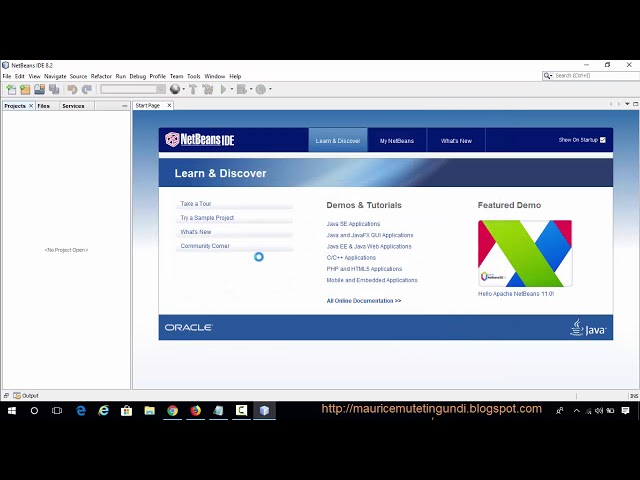Open Java and JavaFX GUI Applications link
The height and width of the screenshot is (480, 640).
click(370, 235)
